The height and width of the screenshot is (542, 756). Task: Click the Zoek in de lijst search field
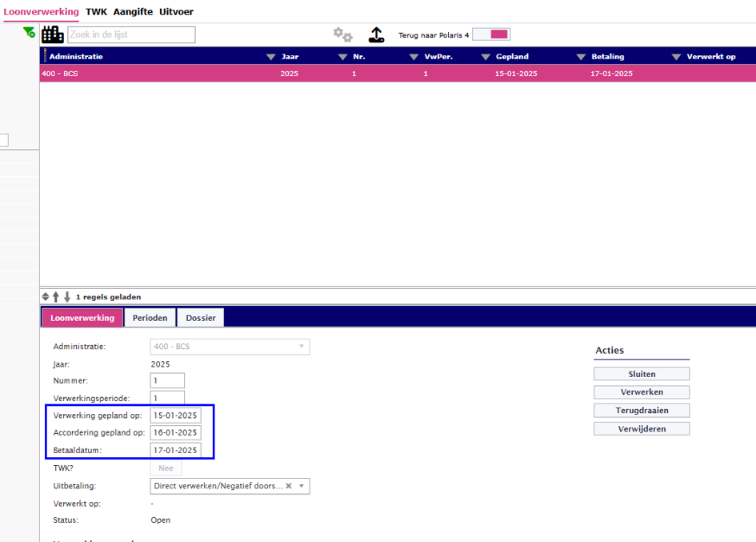point(132,34)
